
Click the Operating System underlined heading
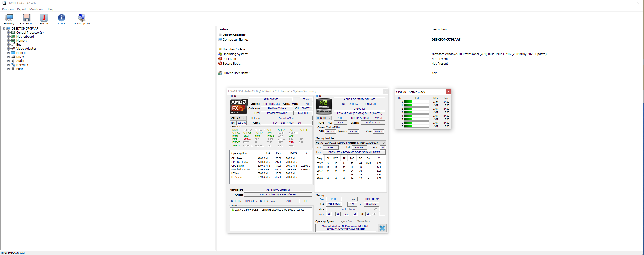coord(234,49)
